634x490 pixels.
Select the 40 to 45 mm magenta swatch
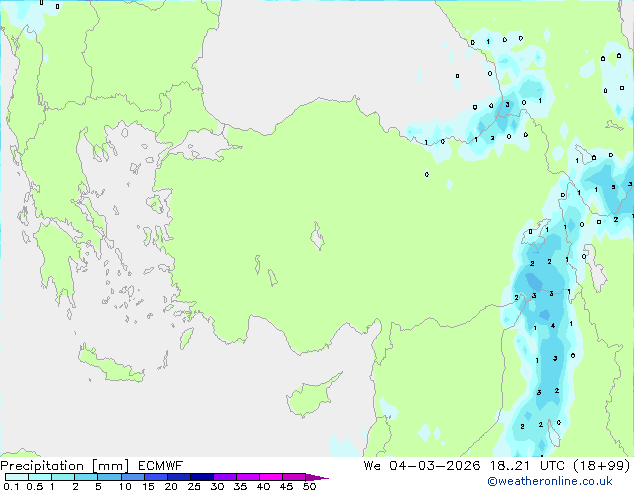[271, 477]
